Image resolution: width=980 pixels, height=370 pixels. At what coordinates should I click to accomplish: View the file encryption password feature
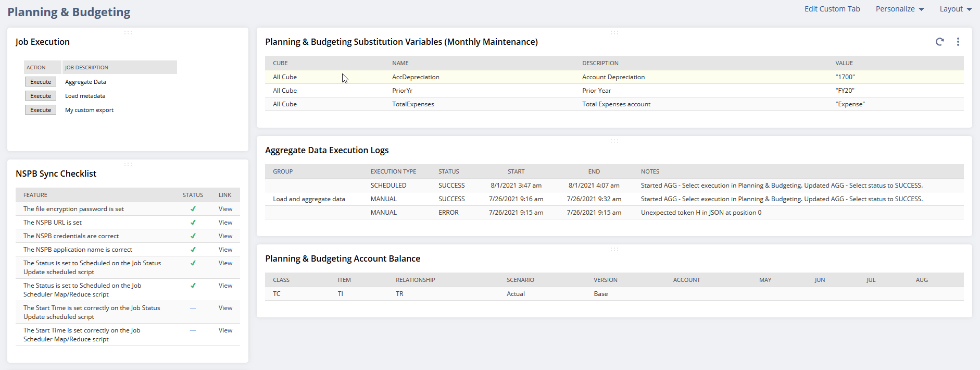point(225,209)
